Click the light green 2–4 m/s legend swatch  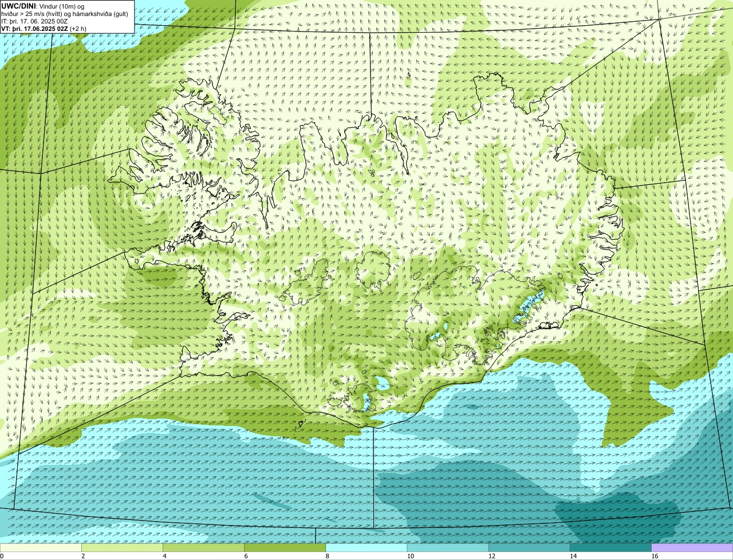point(122,547)
